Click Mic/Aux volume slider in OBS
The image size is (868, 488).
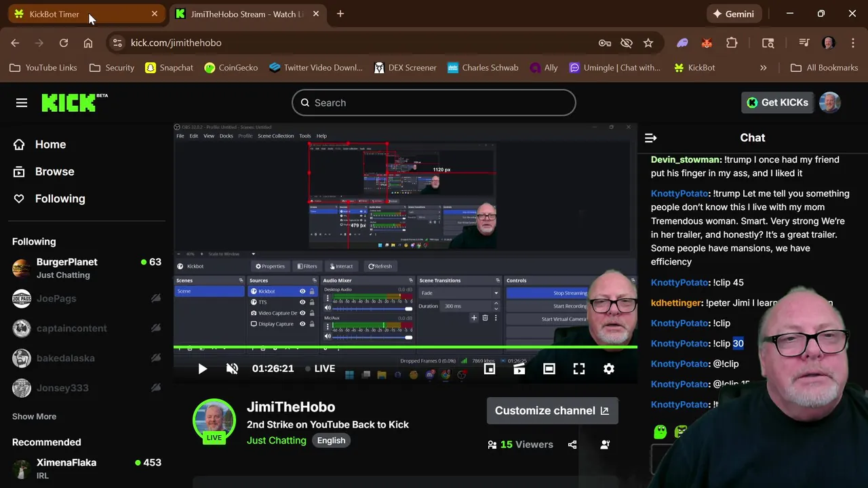[x=372, y=336]
